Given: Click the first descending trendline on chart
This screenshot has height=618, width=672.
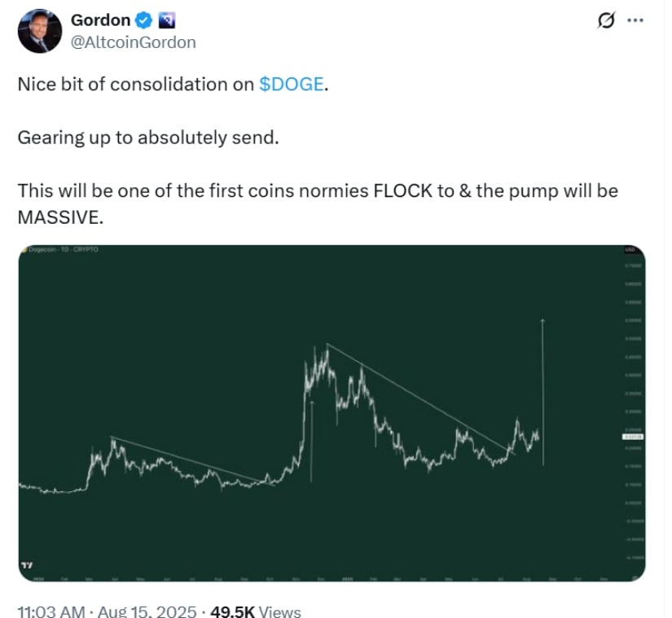Looking at the screenshot, I should click(x=193, y=461).
